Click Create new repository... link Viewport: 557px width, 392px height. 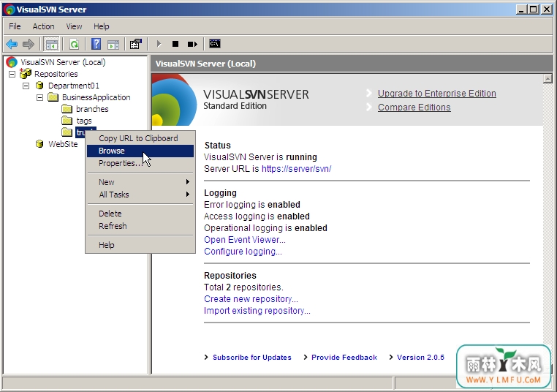[x=251, y=299]
